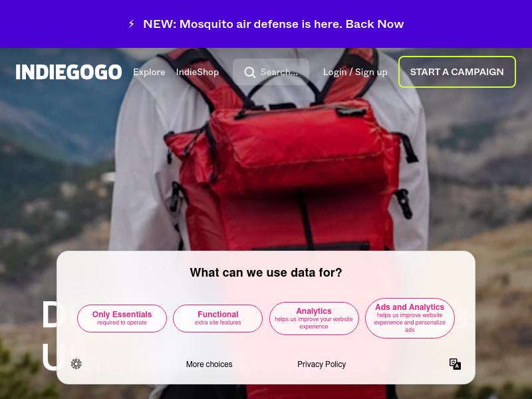Select Only Essentials data option
The height and width of the screenshot is (399, 532).
[x=122, y=319]
